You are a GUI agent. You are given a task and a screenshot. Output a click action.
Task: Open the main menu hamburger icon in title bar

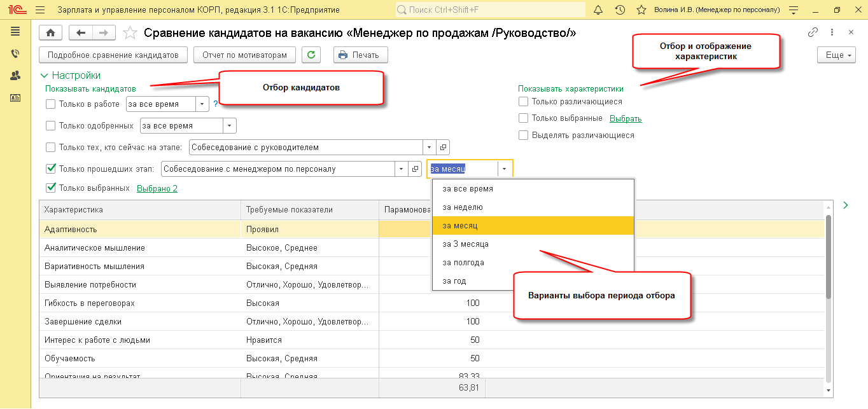point(40,10)
